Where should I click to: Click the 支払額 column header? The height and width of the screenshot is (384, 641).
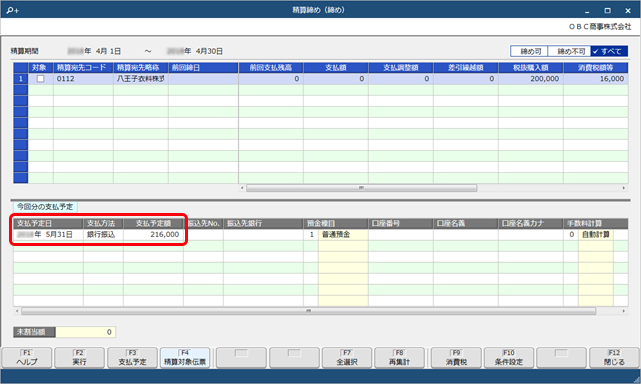336,68
